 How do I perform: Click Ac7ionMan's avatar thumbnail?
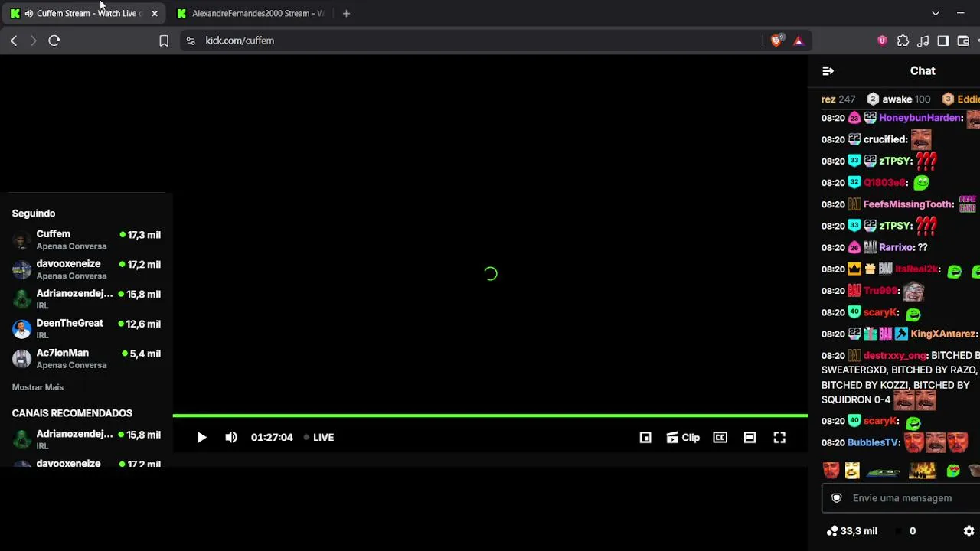coord(22,359)
